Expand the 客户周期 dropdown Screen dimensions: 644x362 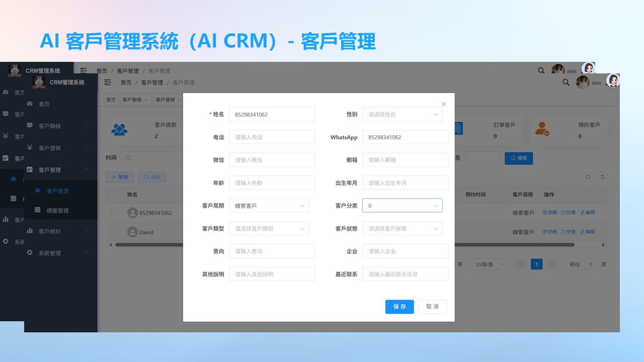pos(269,206)
